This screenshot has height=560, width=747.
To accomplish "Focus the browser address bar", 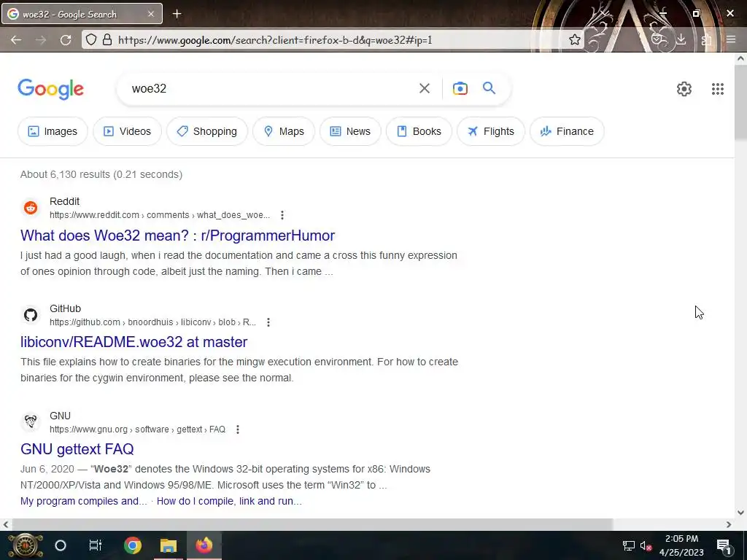I will [x=333, y=40].
